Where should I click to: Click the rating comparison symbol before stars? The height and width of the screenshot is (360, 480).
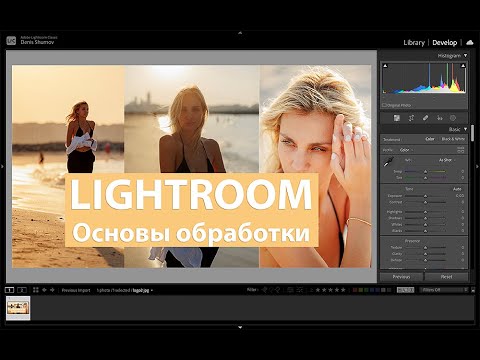[x=312, y=290]
